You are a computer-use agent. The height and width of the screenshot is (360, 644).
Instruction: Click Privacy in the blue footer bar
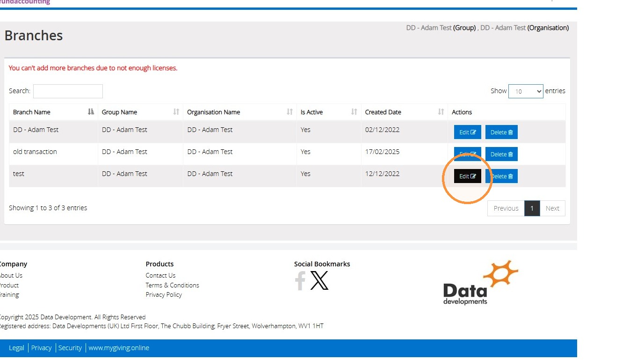coord(42,348)
